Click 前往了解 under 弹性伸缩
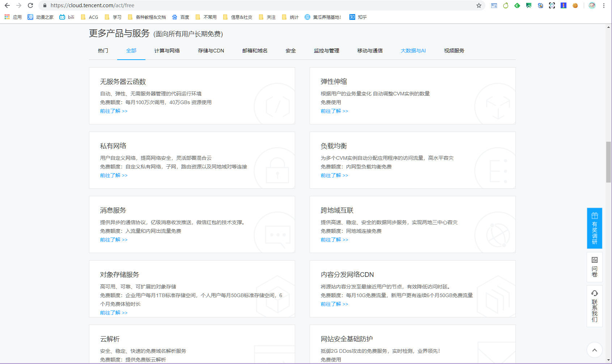Viewport: 612px width, 364px height. [x=335, y=111]
